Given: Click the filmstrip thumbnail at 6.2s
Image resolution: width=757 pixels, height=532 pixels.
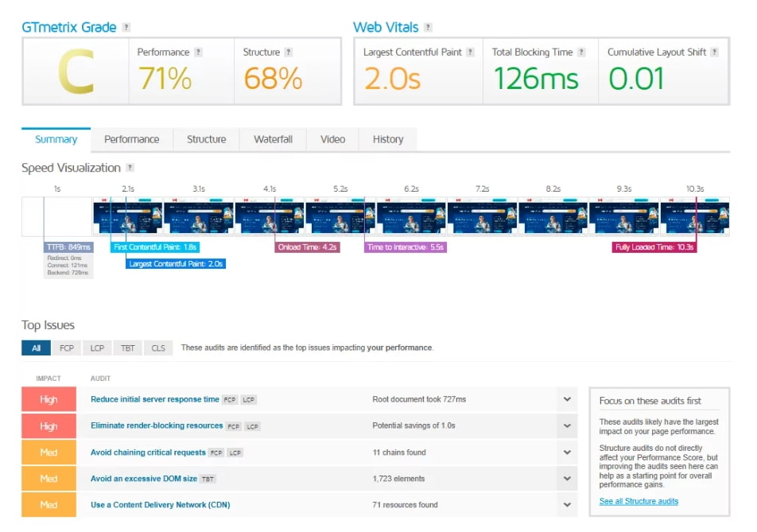Looking at the screenshot, I should (x=411, y=217).
